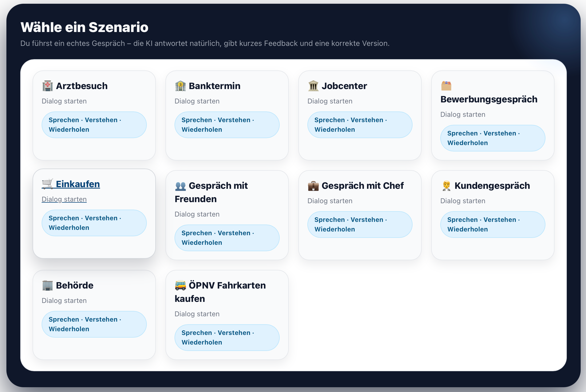Open the Bewerbungsgespräch scenario title
Viewport: 586px width, 392px height.
tap(489, 99)
